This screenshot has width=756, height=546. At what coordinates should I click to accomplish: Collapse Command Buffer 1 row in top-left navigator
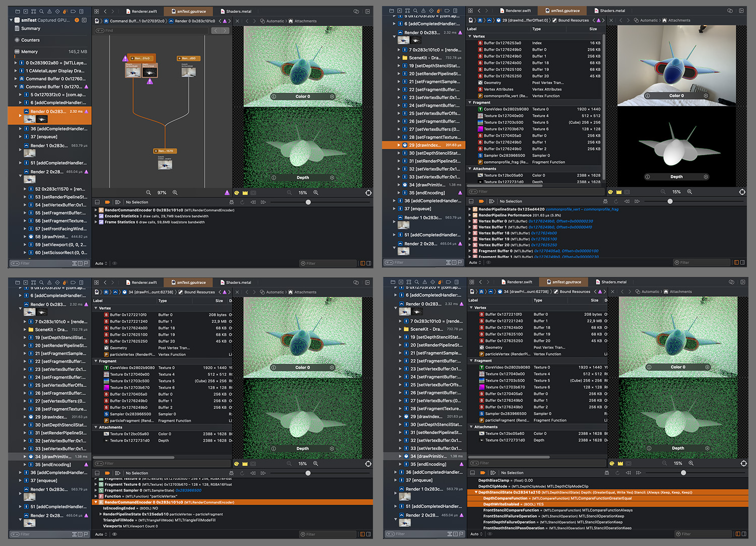(16, 87)
